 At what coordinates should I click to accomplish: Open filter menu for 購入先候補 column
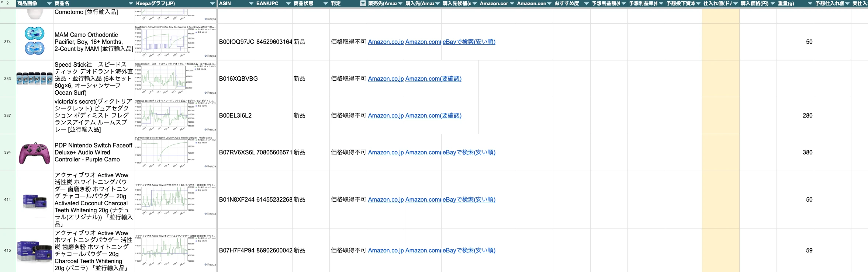(475, 4)
